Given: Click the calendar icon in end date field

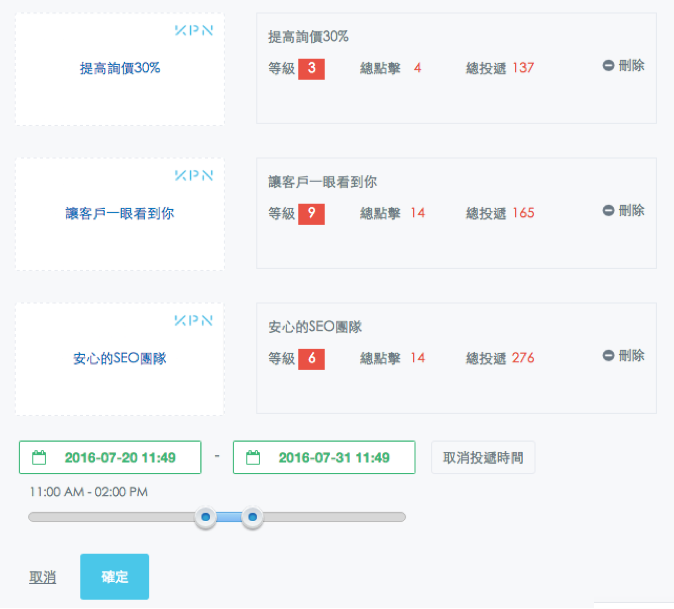Looking at the screenshot, I should (x=254, y=458).
